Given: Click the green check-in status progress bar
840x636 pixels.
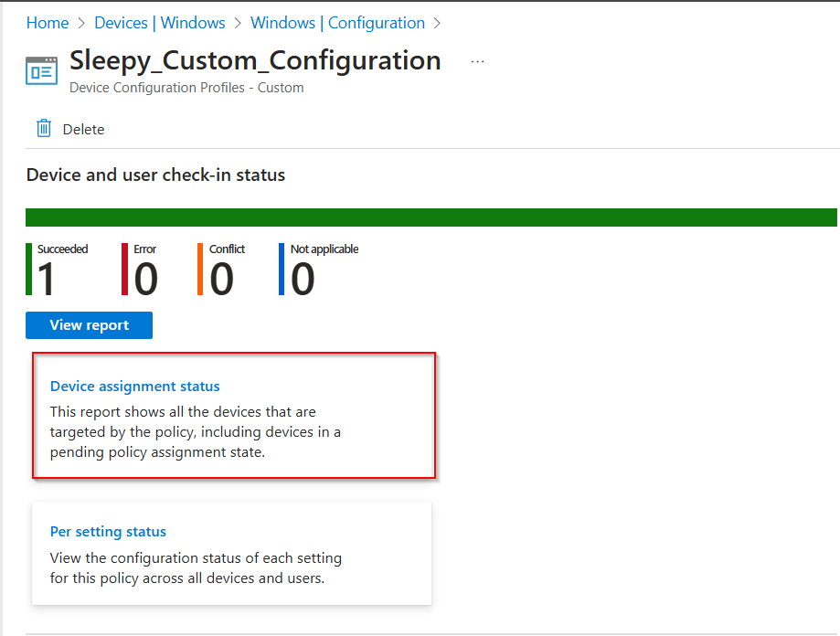Looking at the screenshot, I should 431,217.
